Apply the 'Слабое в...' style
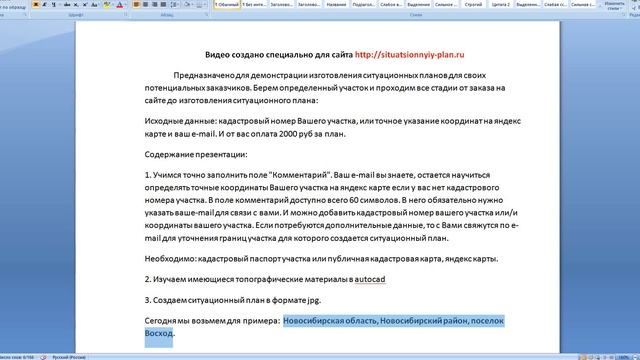 (391, 4)
